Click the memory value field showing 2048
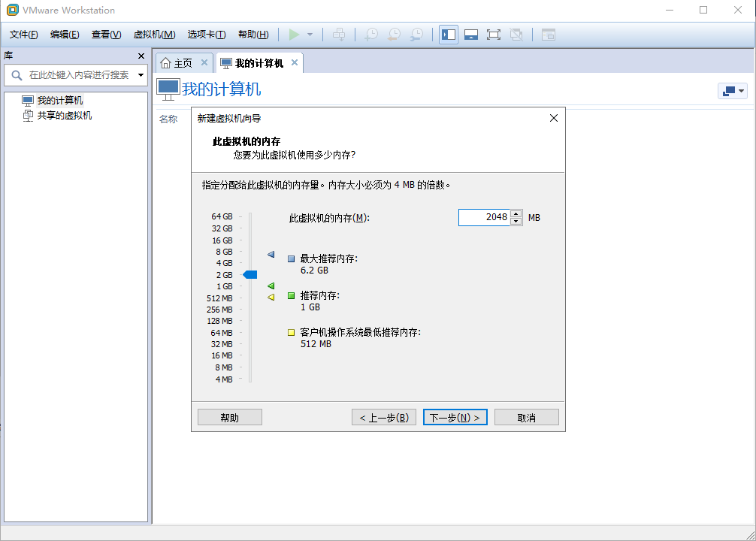Image resolution: width=756 pixels, height=541 pixels. click(484, 217)
